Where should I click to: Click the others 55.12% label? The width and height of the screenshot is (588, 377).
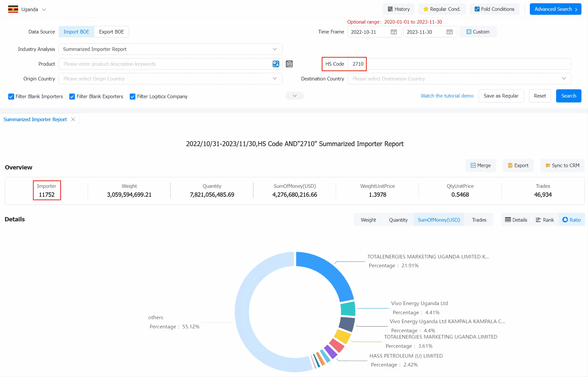[x=174, y=322]
